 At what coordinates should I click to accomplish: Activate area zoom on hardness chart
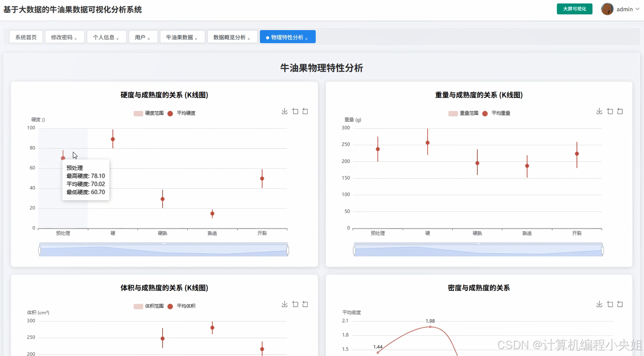click(x=295, y=111)
